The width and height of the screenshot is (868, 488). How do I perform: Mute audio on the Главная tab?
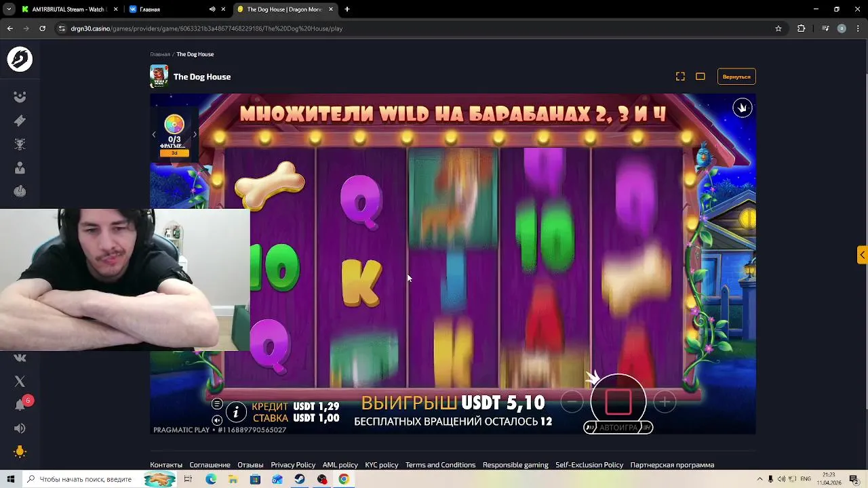point(212,9)
